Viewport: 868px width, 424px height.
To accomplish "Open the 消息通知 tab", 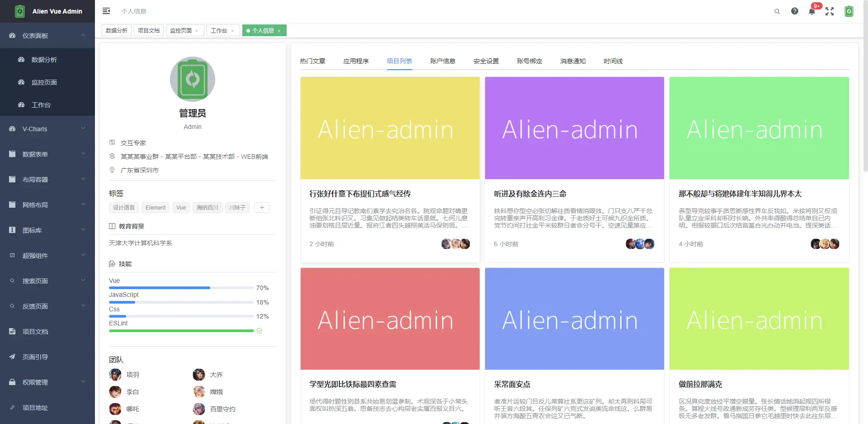I will click(573, 61).
